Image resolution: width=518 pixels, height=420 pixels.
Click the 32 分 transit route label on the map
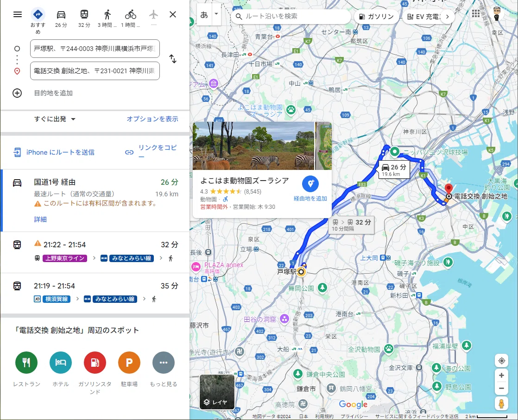(352, 225)
